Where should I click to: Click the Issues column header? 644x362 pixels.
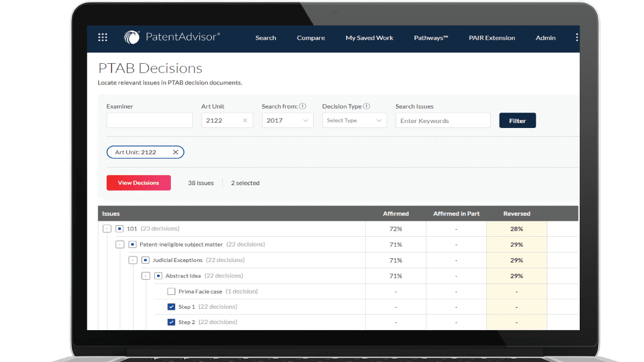(111, 214)
